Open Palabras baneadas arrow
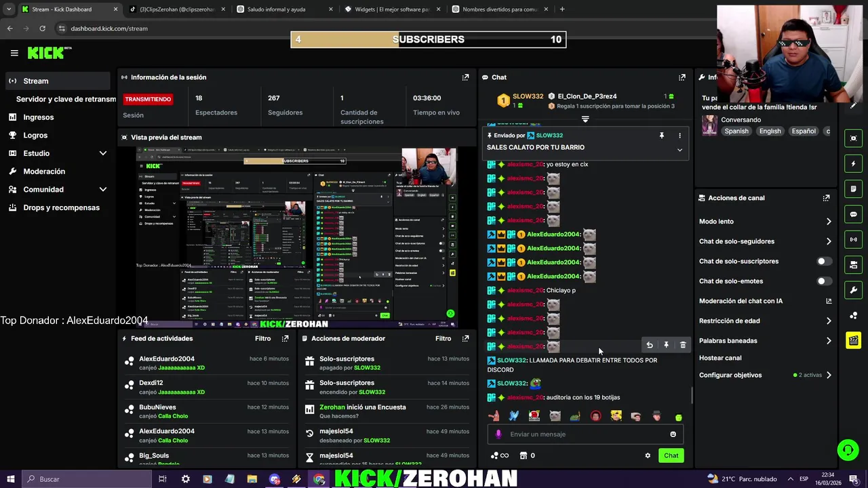Viewport: 868px width, 488px height. [x=829, y=341]
